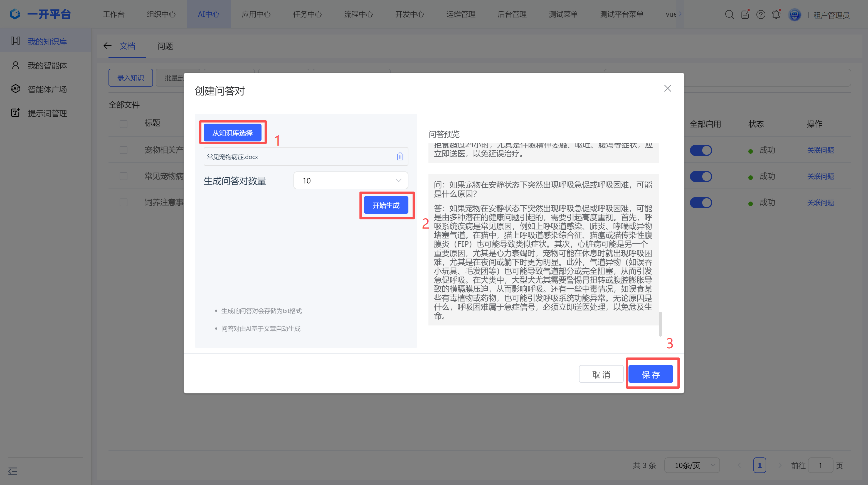This screenshot has width=868, height=485.
Task: Delete the 常见宠物病症.docx file with trash icon
Action: pos(400,156)
